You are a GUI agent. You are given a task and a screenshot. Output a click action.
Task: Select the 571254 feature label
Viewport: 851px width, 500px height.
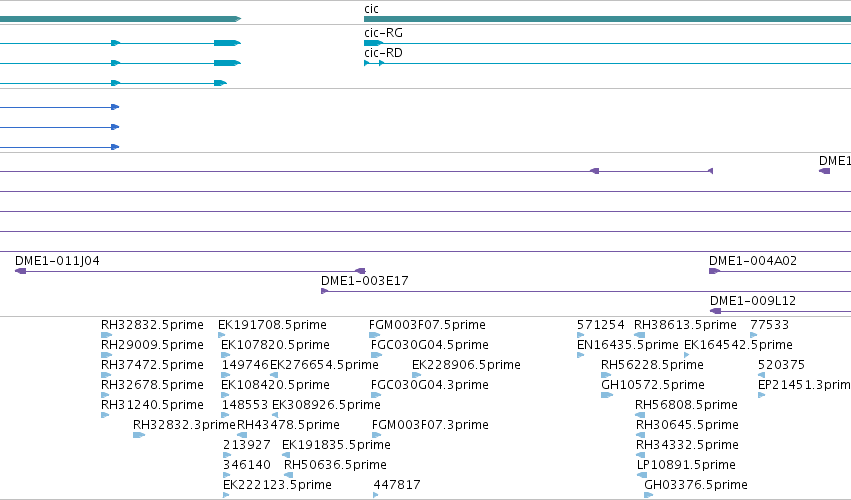[600, 325]
